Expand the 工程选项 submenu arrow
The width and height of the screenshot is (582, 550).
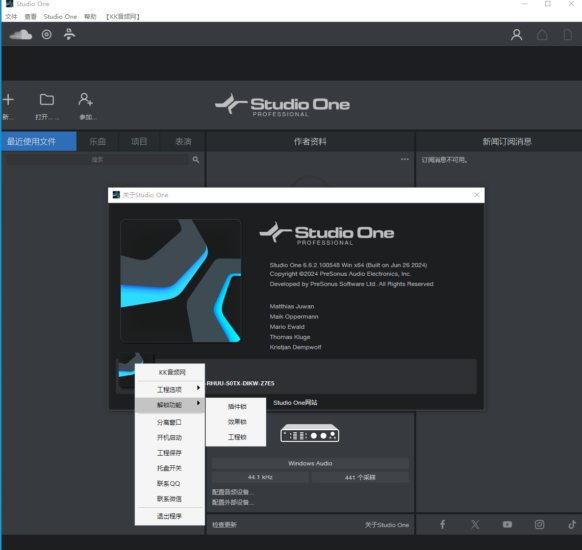tap(199, 388)
